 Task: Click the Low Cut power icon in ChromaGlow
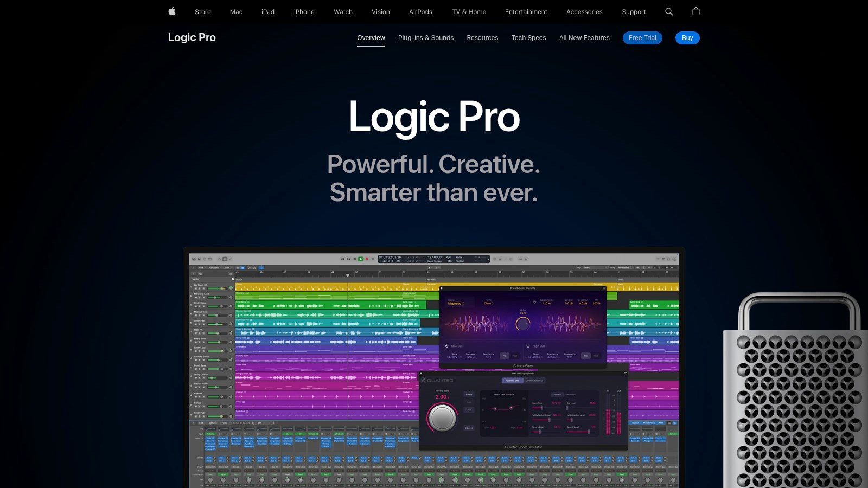(446, 346)
